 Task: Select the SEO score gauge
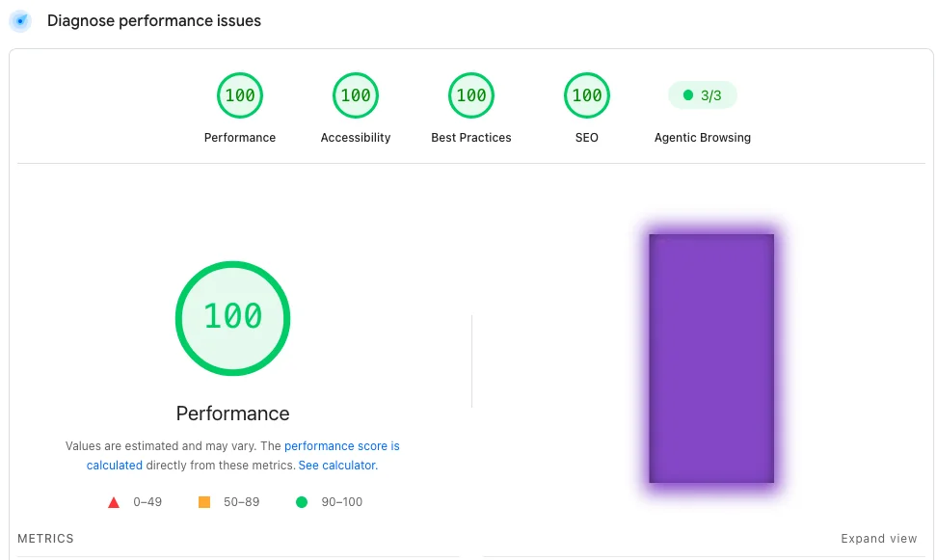(x=587, y=95)
